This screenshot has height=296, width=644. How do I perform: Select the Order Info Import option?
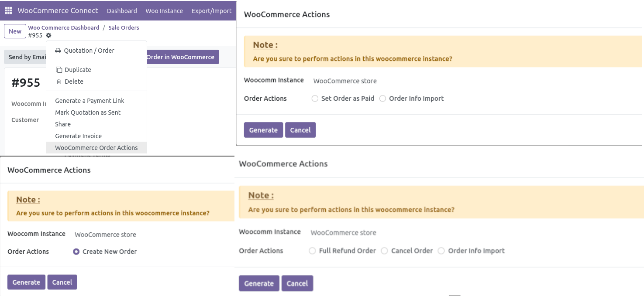click(x=382, y=99)
